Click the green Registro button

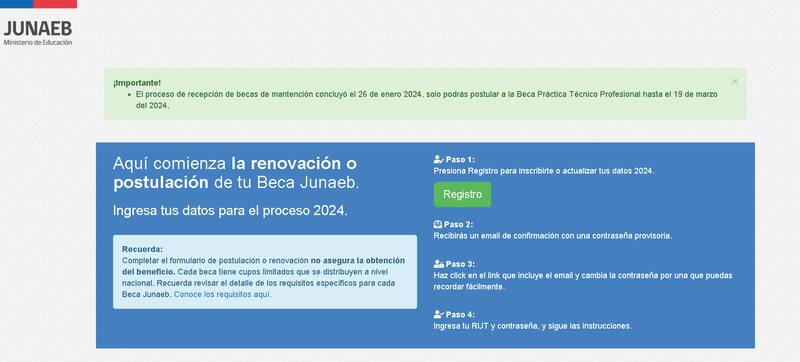point(462,195)
